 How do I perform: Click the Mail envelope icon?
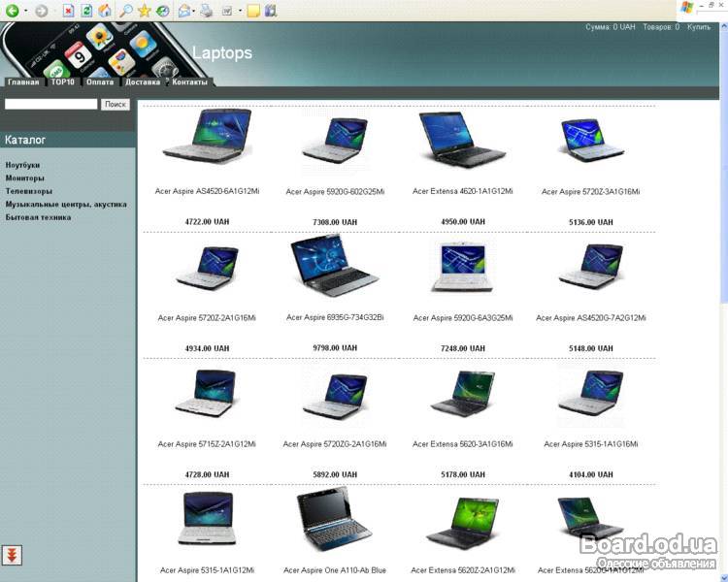[183, 11]
